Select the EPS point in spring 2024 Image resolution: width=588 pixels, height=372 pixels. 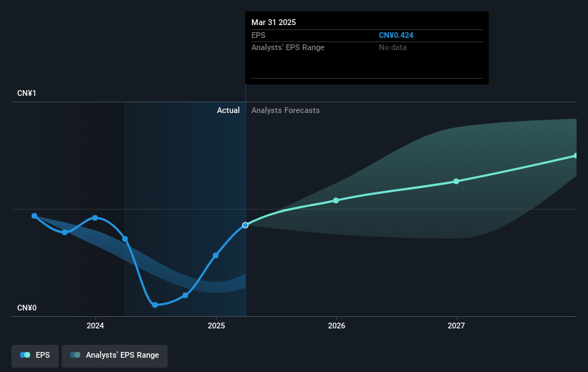[125, 239]
